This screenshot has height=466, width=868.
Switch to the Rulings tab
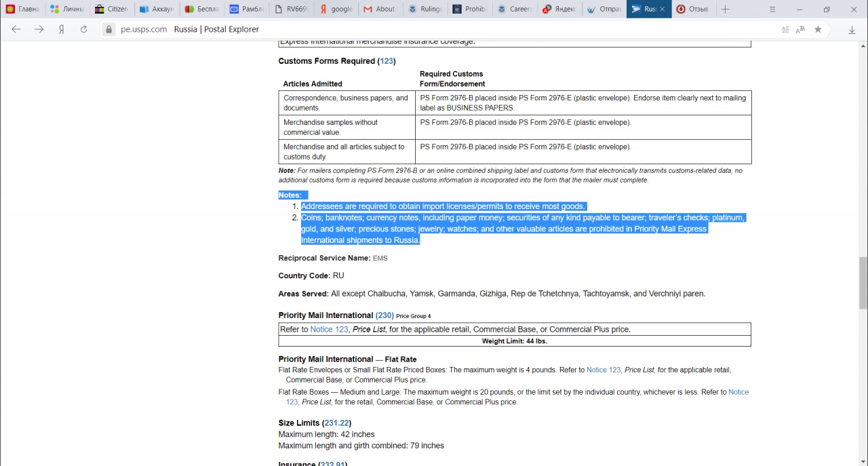[x=425, y=9]
